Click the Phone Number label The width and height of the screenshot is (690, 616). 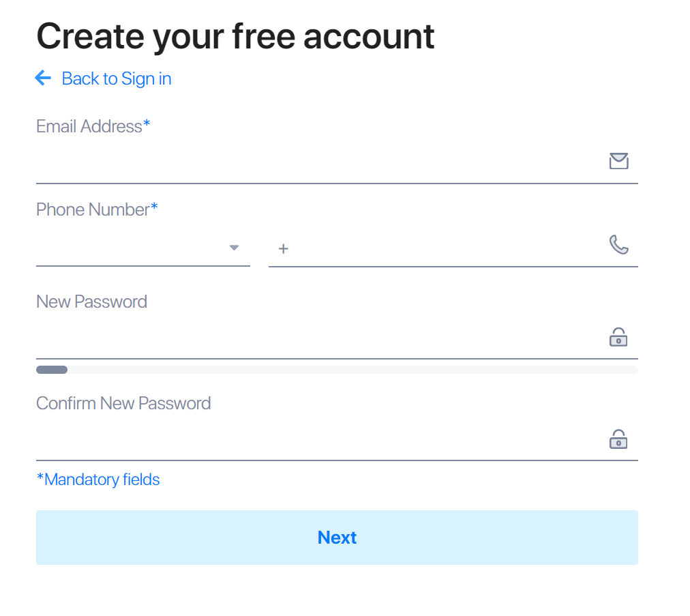[97, 209]
